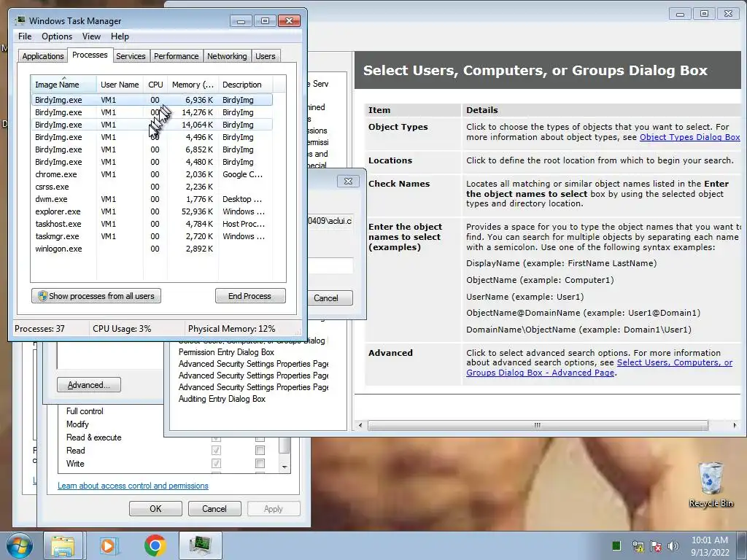Select the chrome.exe process row
747x560 pixels.
tap(152, 174)
